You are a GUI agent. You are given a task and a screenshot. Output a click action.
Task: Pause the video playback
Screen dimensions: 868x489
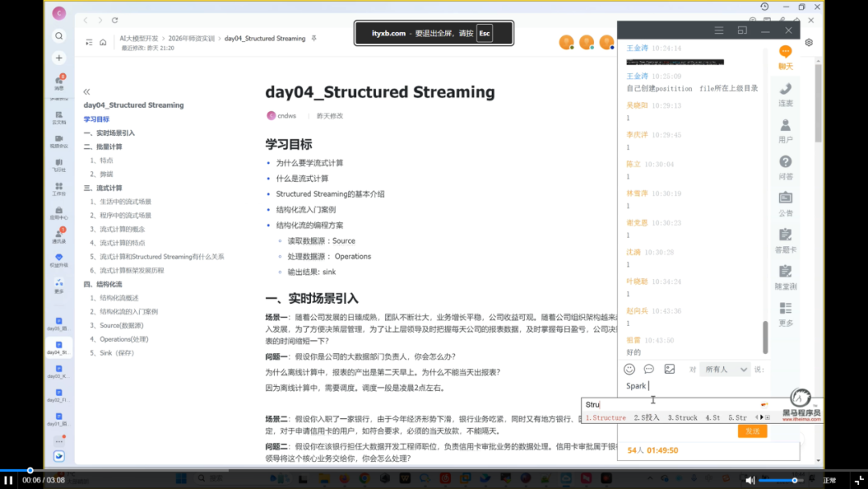9,480
